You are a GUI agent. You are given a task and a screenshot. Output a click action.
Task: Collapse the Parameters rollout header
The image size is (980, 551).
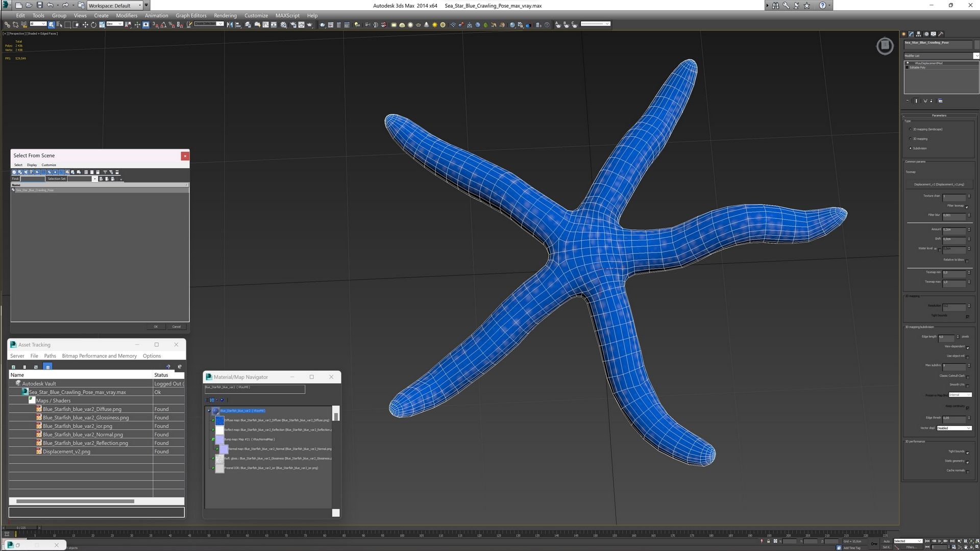[939, 115]
